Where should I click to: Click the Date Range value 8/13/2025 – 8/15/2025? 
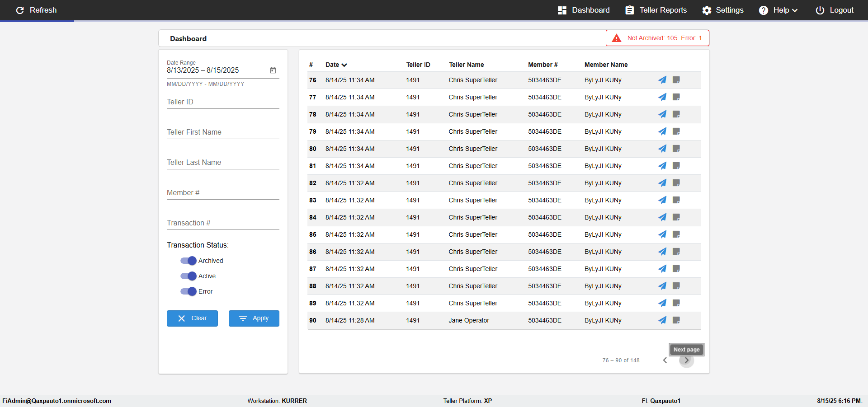203,70
